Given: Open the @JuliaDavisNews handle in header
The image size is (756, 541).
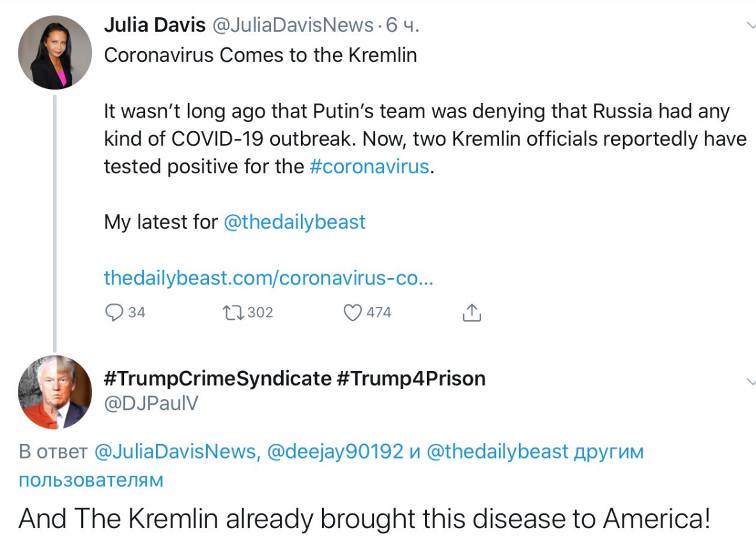Looking at the screenshot, I should pyautogui.click(x=292, y=25).
